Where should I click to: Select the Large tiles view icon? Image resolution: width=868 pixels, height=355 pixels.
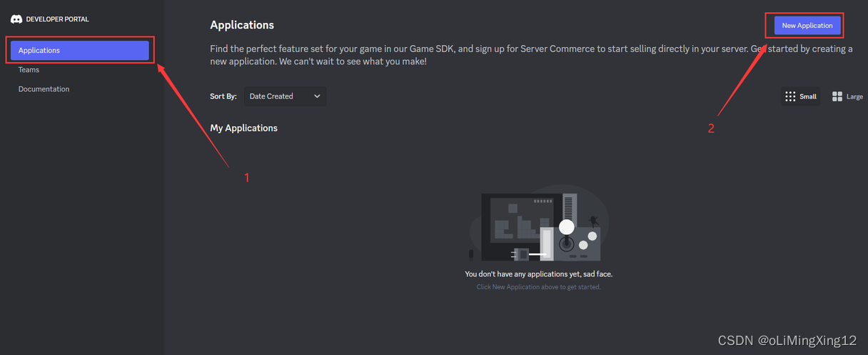(837, 96)
